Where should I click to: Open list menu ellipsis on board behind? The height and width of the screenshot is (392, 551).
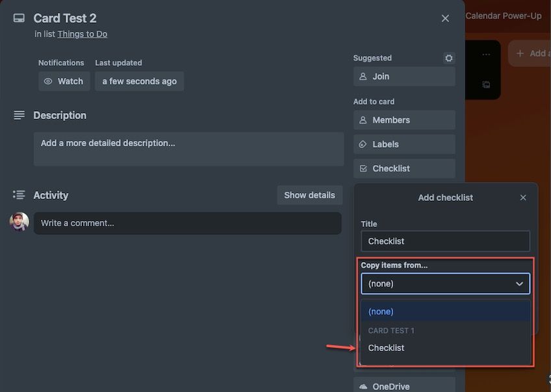coord(486,55)
